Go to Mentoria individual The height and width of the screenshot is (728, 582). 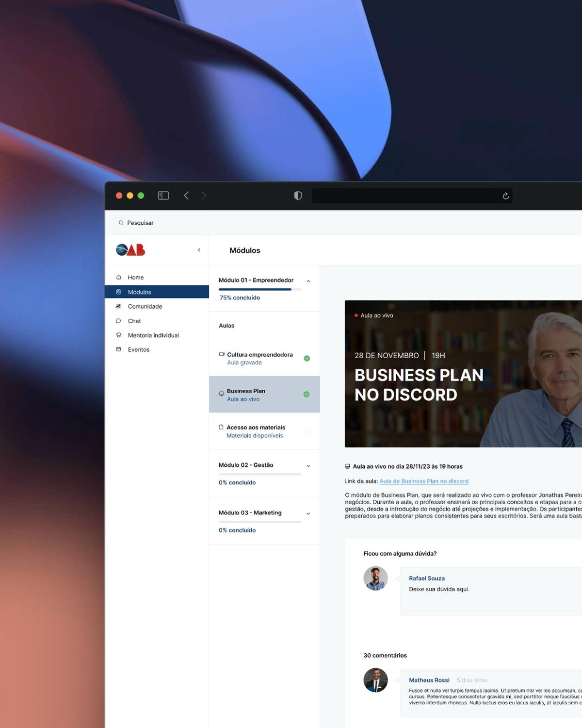coord(157,335)
